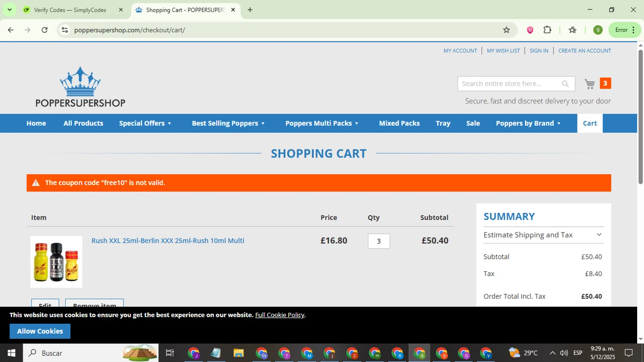Screen dimensions: 644x362
Task: Click the ESP language indicator
Action: click(578, 353)
